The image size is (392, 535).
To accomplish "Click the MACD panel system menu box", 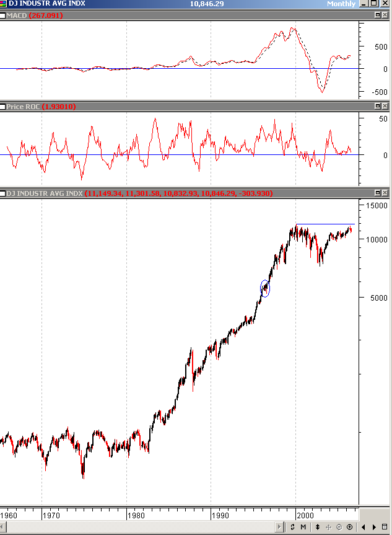I will 2,15.
